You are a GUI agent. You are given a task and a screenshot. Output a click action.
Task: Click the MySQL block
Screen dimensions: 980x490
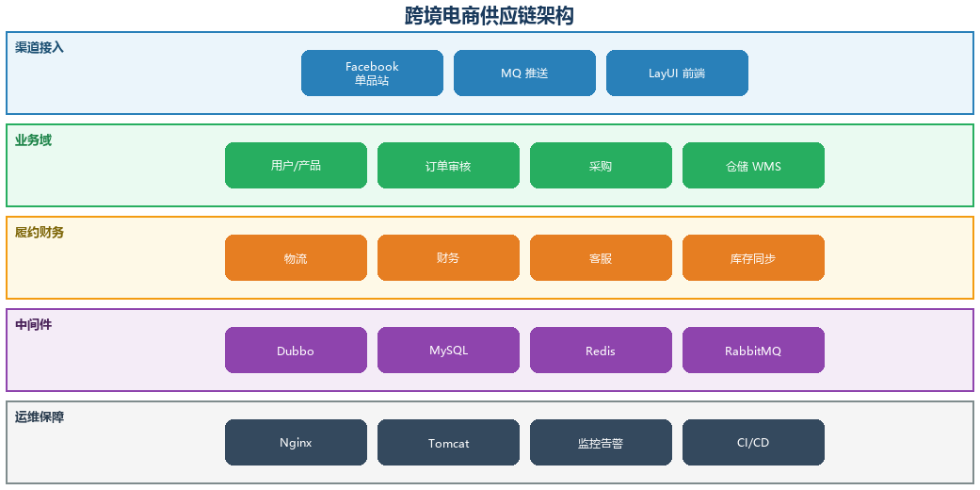448,350
